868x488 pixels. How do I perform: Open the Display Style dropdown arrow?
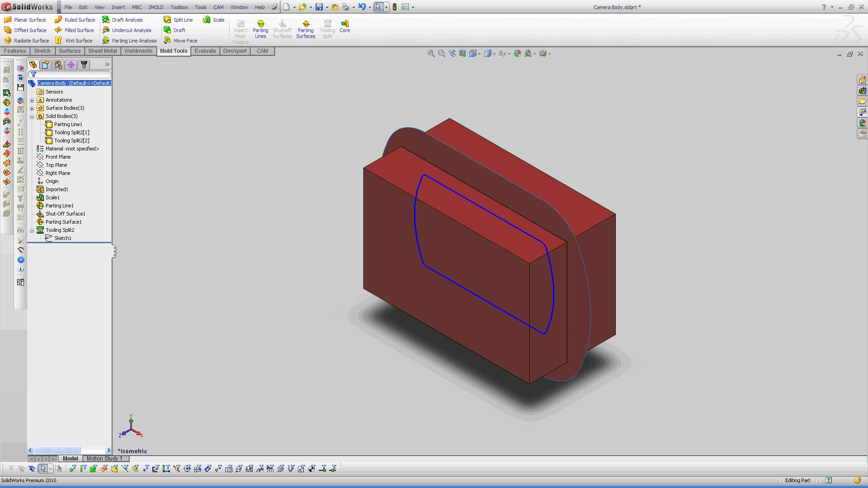click(494, 54)
